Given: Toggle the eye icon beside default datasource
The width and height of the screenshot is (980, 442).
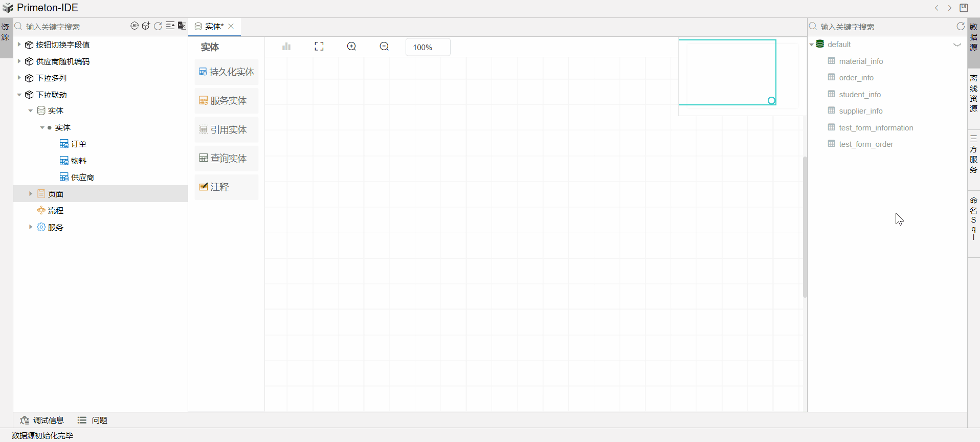Looking at the screenshot, I should [x=957, y=45].
